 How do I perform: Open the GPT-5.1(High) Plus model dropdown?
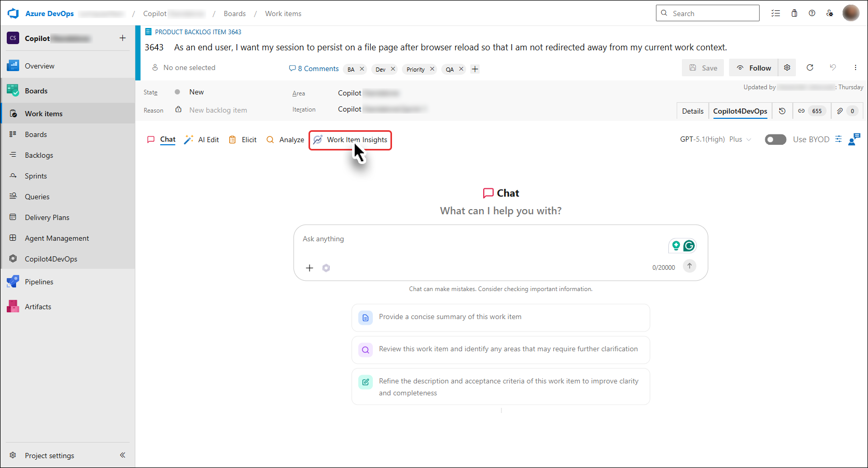click(x=716, y=140)
